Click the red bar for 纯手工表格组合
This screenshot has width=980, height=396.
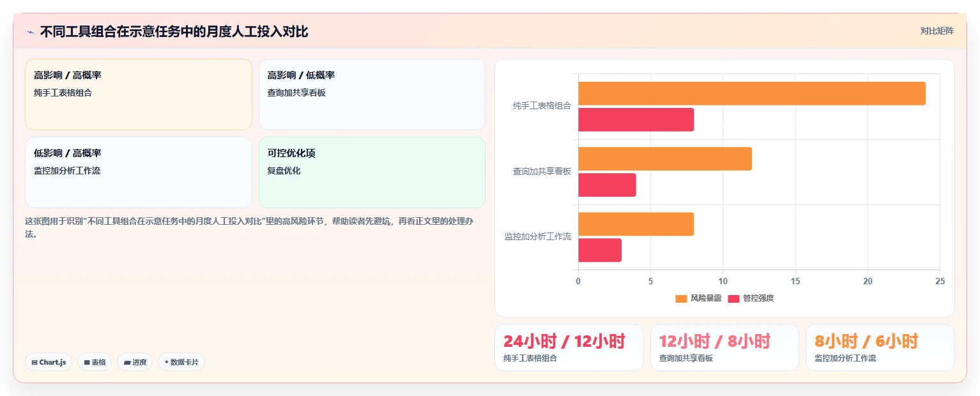click(636, 119)
